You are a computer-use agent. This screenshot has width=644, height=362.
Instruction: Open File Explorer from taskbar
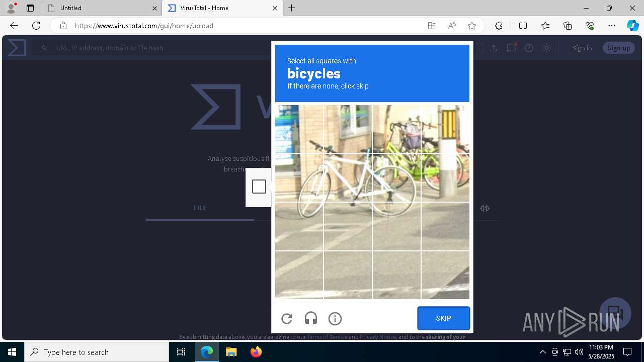(231, 352)
